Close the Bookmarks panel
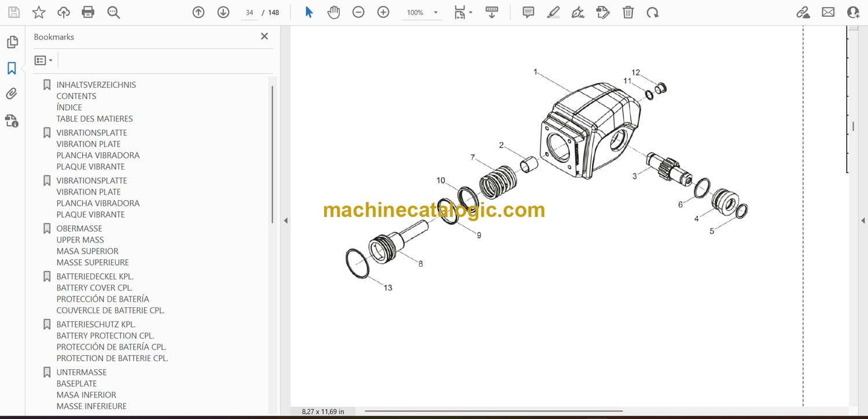This screenshot has width=868, height=419. pos(264,36)
